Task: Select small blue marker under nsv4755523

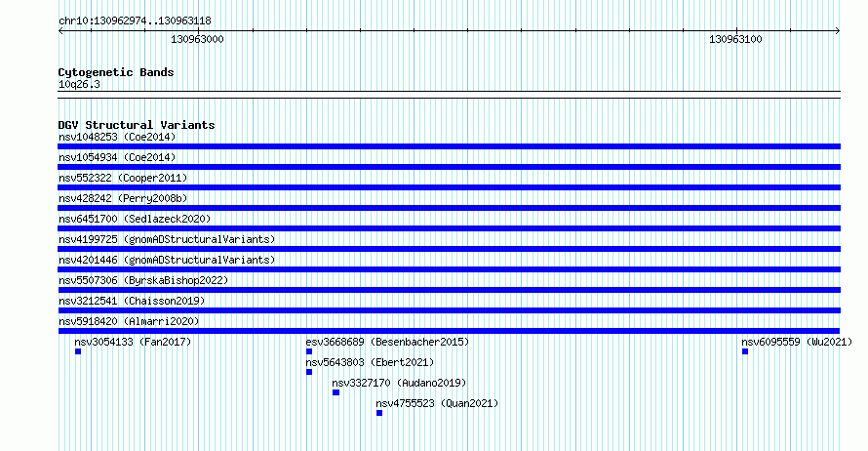Action: 379,413
